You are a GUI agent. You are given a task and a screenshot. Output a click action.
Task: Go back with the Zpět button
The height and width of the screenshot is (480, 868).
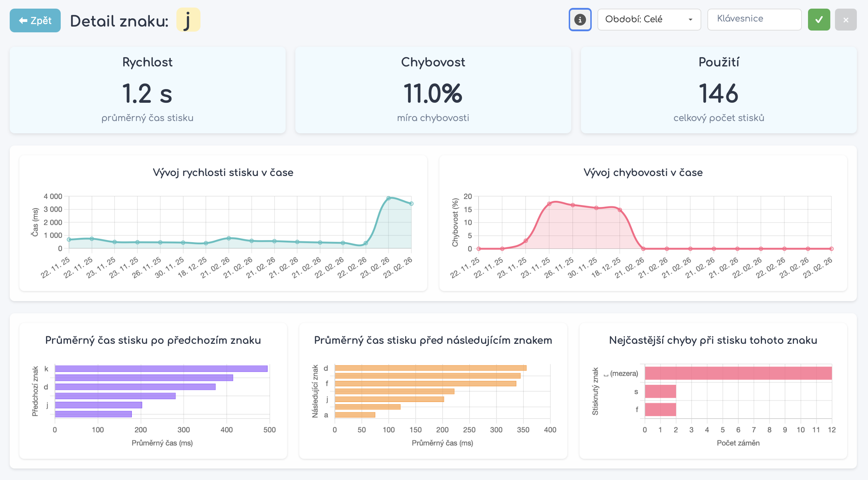point(35,20)
